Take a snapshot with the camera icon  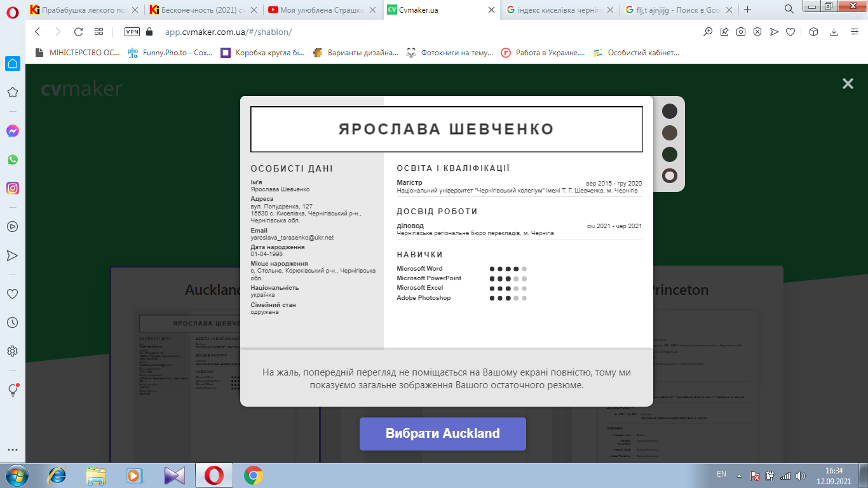741,32
